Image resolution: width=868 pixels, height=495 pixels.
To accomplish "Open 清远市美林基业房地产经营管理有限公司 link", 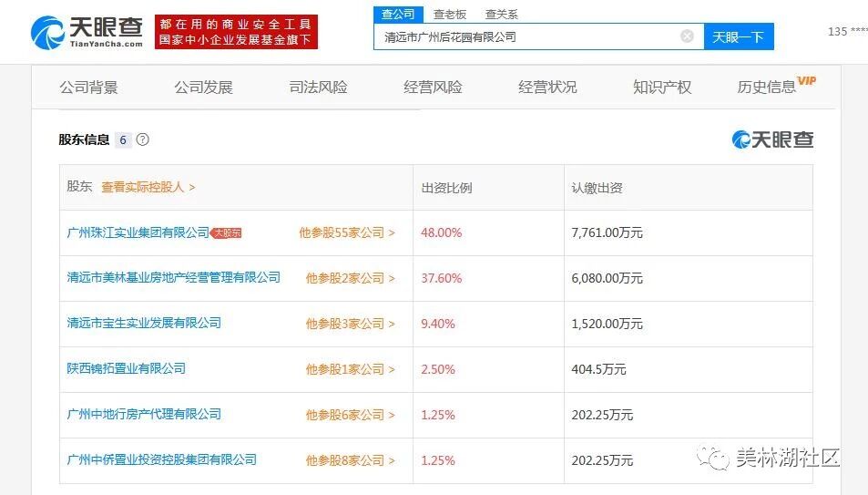I will click(x=173, y=277).
